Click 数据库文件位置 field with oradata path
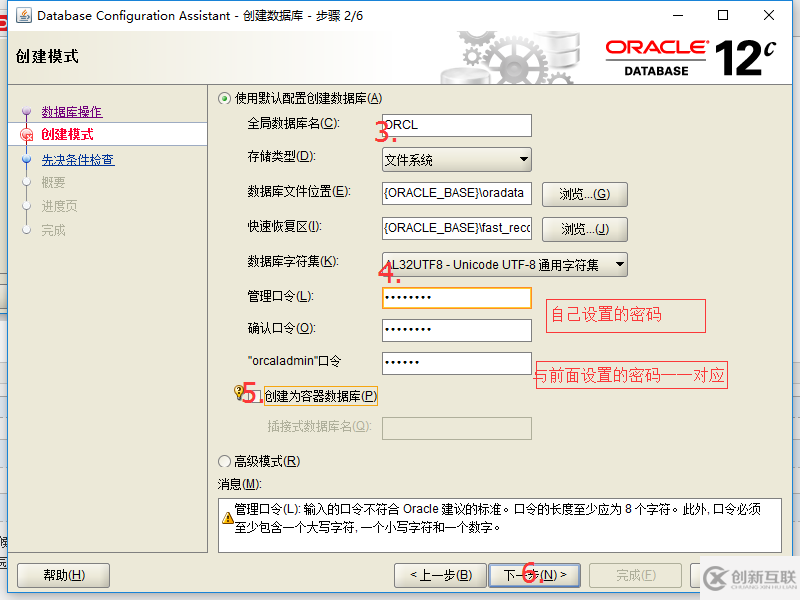The width and height of the screenshot is (800, 600). tap(457, 193)
